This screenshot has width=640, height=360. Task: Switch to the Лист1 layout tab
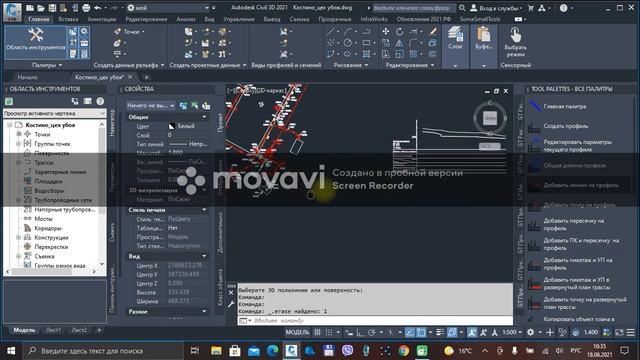pos(53,330)
